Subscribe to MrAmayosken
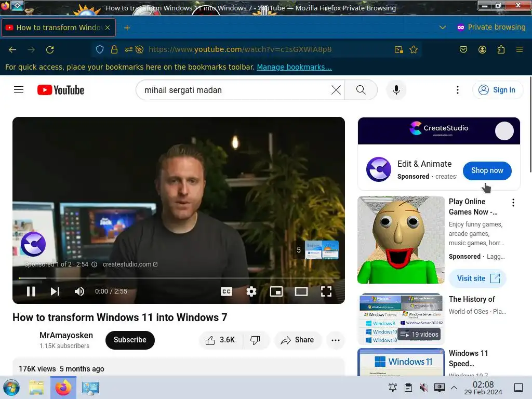 coord(130,340)
